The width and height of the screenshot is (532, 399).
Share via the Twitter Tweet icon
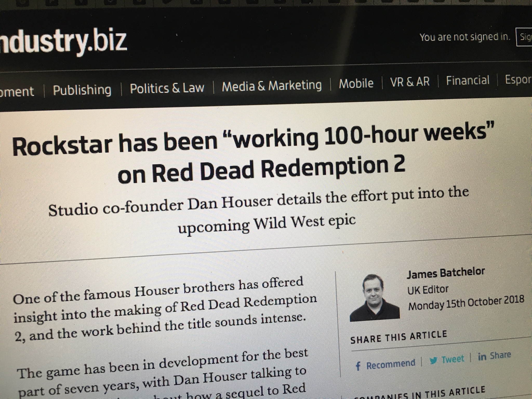tap(433, 361)
